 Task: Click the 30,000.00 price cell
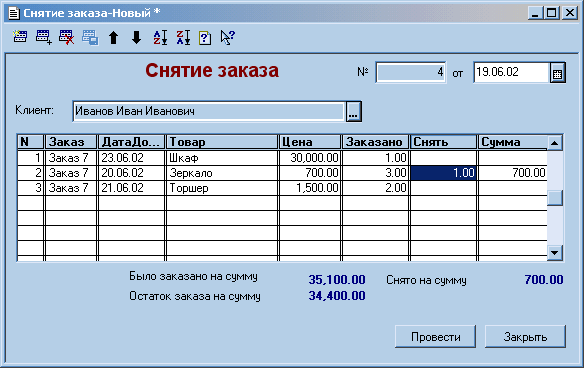point(310,158)
